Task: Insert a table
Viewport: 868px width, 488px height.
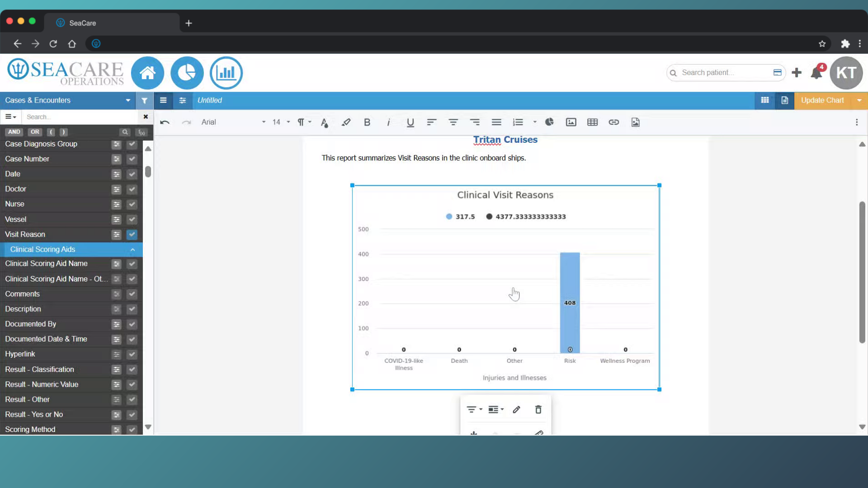Action: coord(592,122)
